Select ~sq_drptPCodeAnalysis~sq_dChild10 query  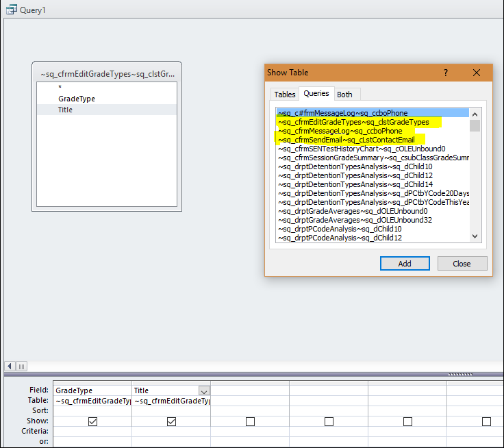(373, 229)
